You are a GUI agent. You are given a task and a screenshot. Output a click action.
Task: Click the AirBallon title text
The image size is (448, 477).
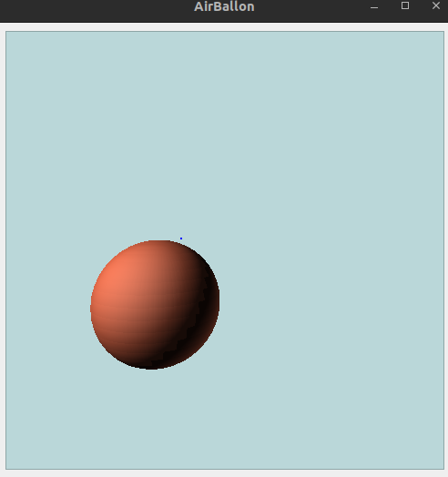(x=224, y=6)
